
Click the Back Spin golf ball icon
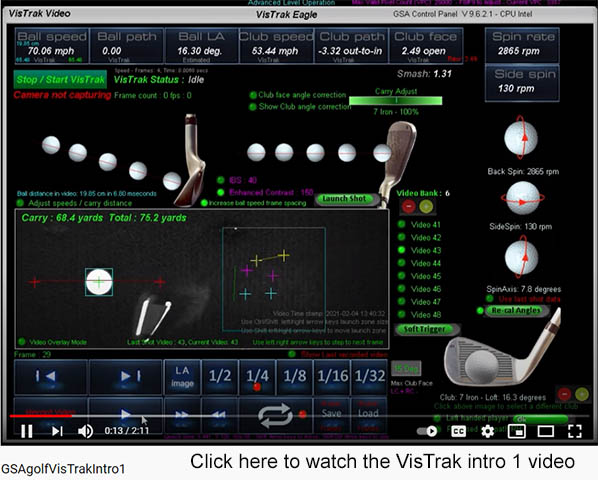521,138
